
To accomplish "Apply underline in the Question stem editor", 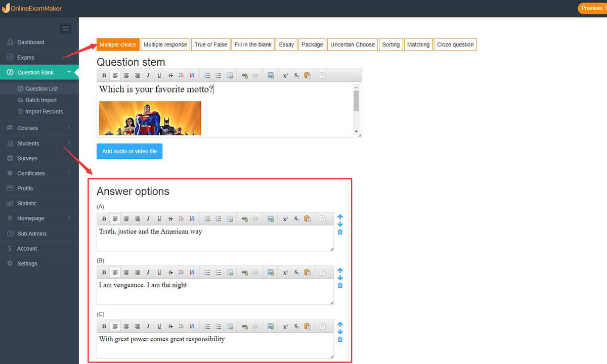I will point(159,75).
